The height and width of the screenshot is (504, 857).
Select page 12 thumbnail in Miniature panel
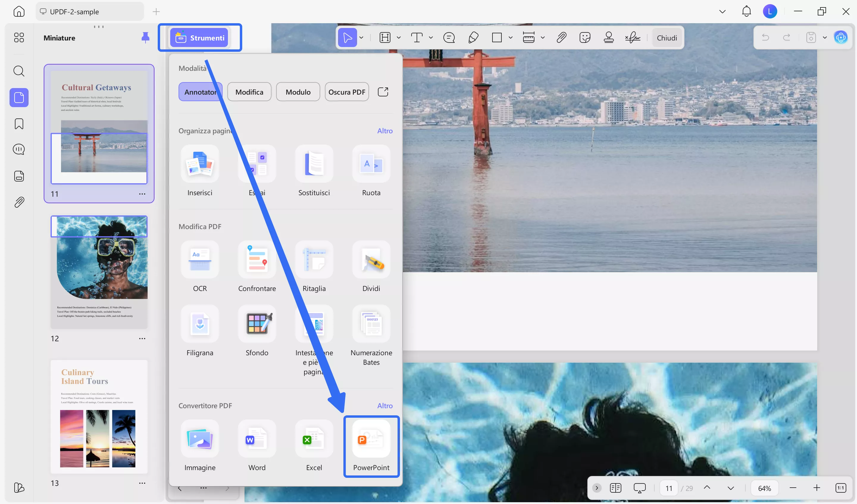point(99,272)
